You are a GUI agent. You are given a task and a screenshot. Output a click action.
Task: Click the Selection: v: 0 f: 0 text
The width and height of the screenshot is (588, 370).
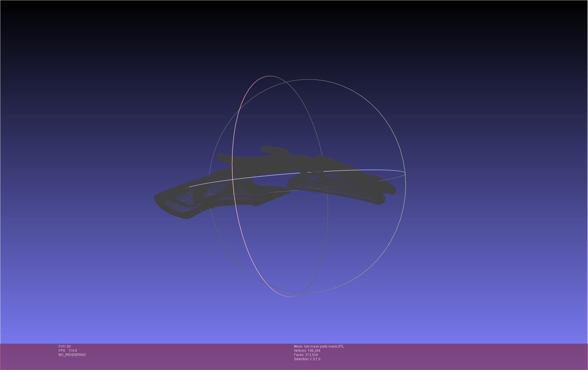click(307, 359)
